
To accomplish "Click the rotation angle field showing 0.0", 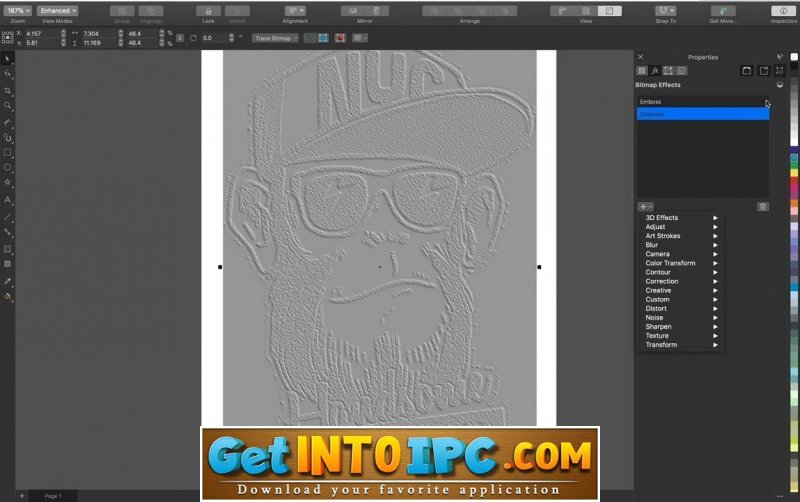I will click(214, 38).
